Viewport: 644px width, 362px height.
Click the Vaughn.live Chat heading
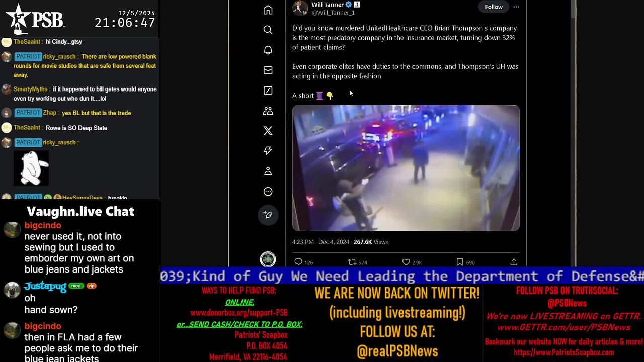click(x=80, y=211)
